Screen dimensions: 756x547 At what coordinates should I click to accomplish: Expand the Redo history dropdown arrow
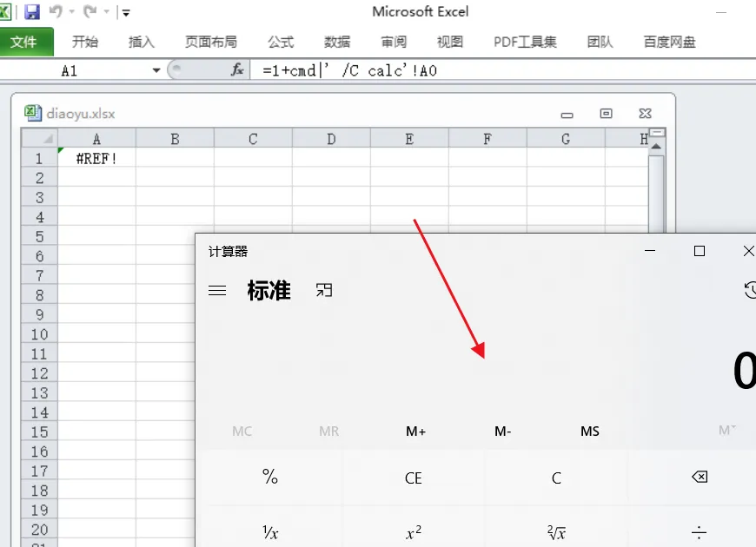coord(107,11)
